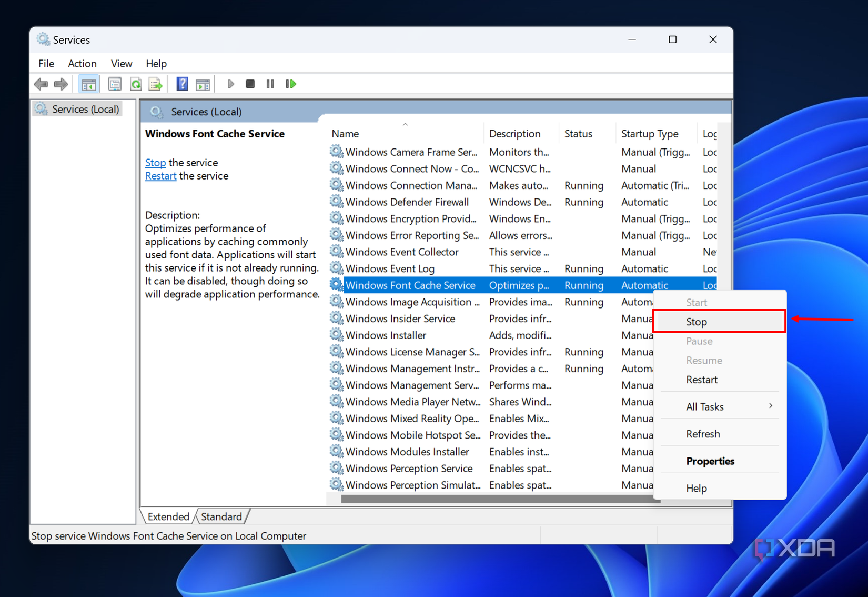868x597 pixels.
Task: Switch to the Extended tab
Action: tap(168, 516)
